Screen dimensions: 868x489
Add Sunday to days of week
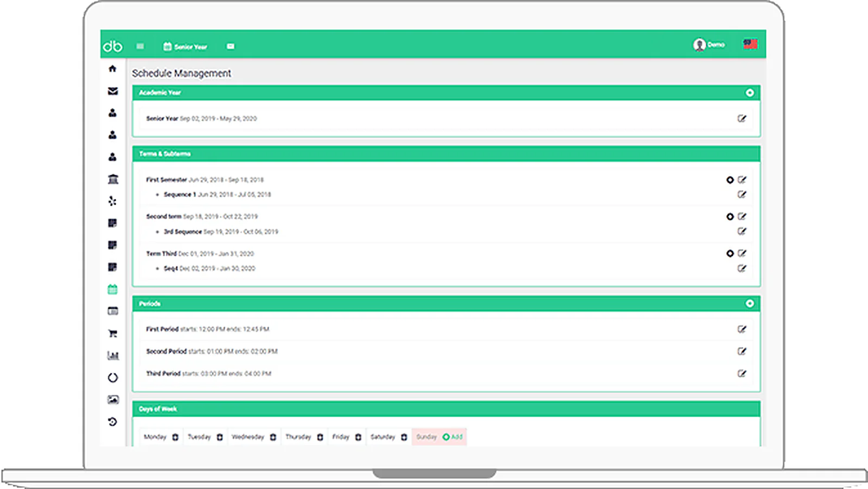[x=453, y=437]
